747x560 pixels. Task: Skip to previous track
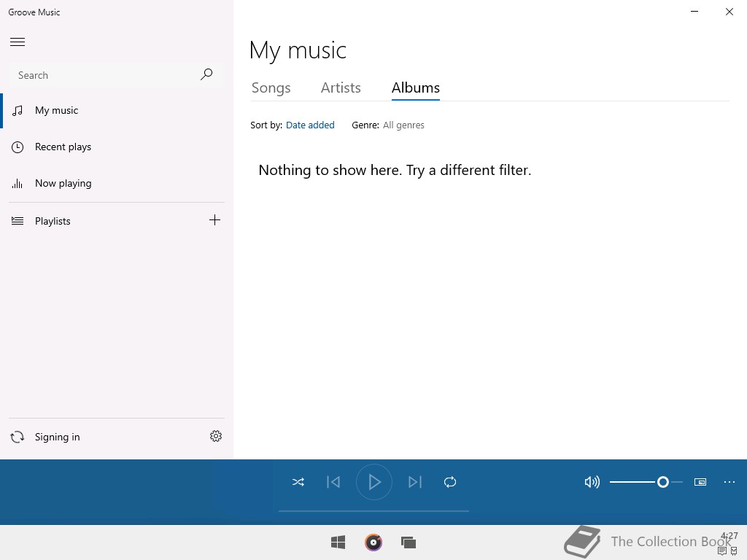click(333, 483)
